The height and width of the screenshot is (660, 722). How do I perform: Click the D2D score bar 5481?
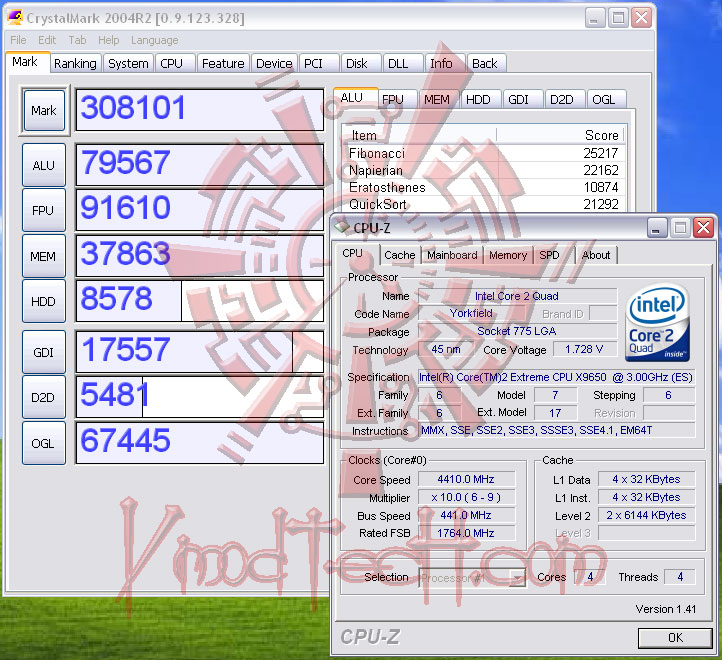(199, 397)
